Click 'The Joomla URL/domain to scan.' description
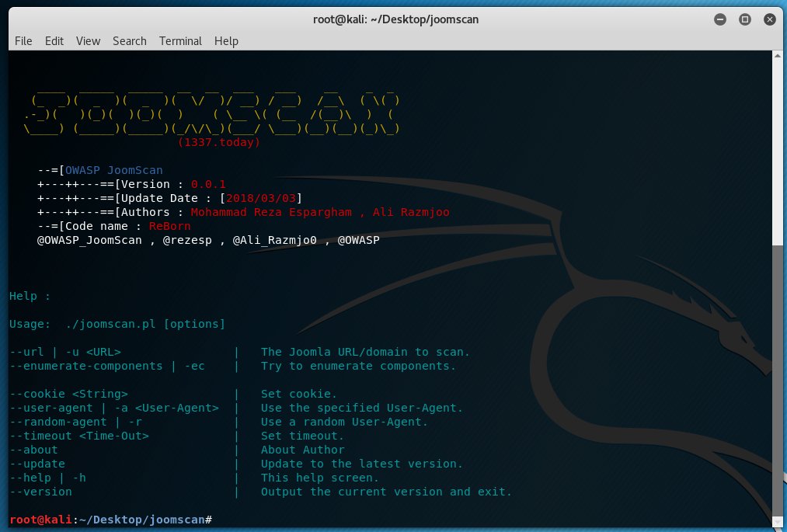Viewport: 787px width, 532px height. click(365, 353)
